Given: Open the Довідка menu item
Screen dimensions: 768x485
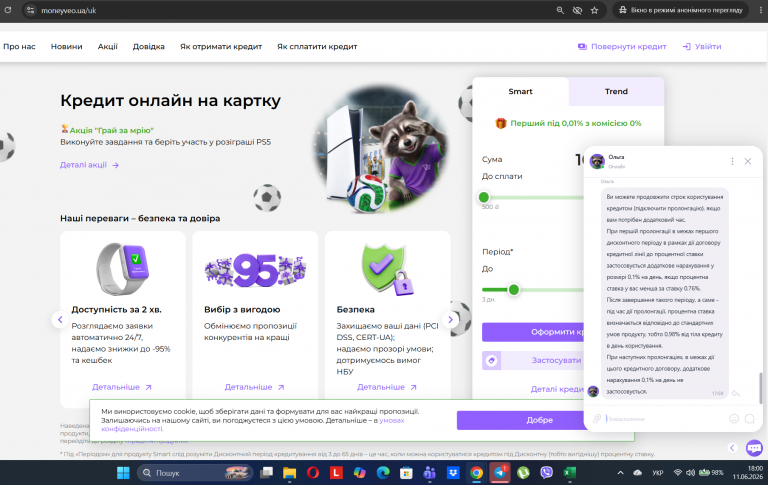Looking at the screenshot, I should click(x=149, y=47).
